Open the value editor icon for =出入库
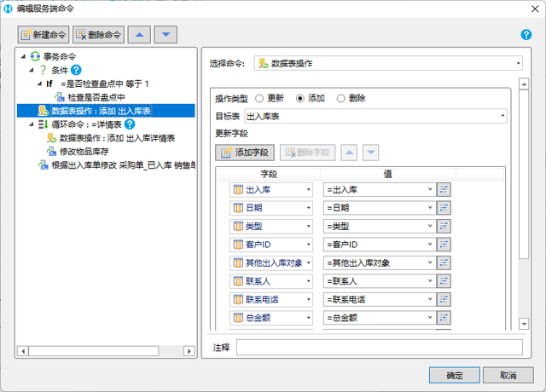This screenshot has width=546, height=392. (x=444, y=189)
